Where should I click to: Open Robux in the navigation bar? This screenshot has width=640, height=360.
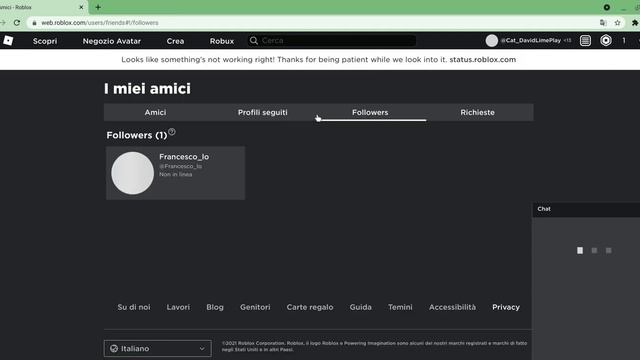coord(222,41)
